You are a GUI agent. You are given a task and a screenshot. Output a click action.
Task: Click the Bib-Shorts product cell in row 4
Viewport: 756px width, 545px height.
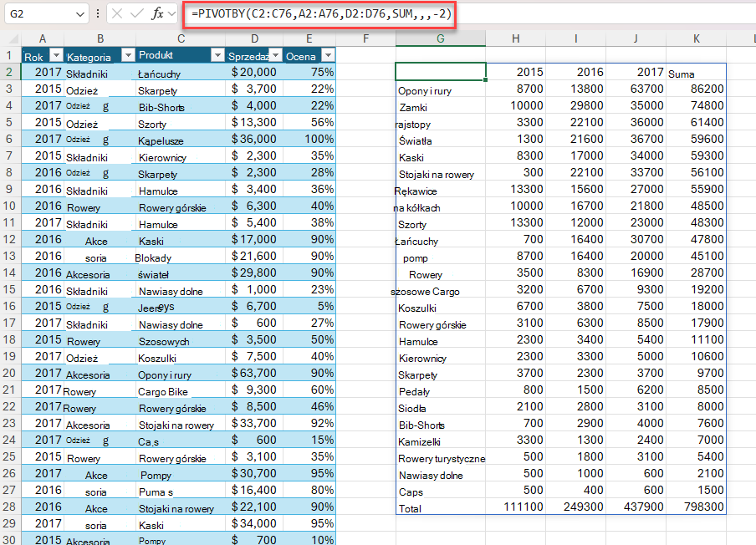(x=161, y=108)
